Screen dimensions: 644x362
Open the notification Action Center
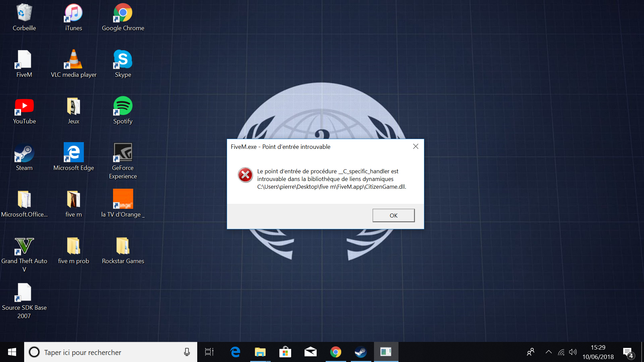(628, 352)
